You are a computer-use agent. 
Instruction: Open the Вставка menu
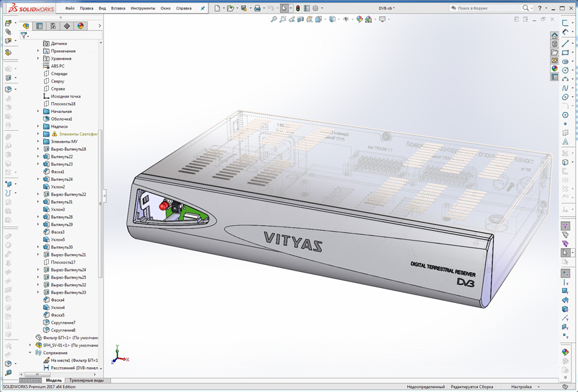click(118, 8)
